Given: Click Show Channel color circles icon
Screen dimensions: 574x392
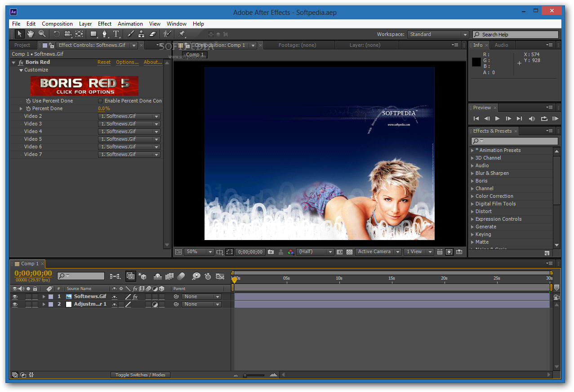Looking at the screenshot, I should pos(291,252).
